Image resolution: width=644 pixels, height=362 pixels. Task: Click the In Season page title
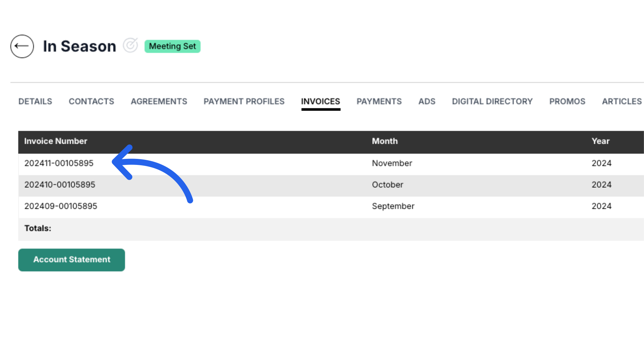click(x=79, y=46)
